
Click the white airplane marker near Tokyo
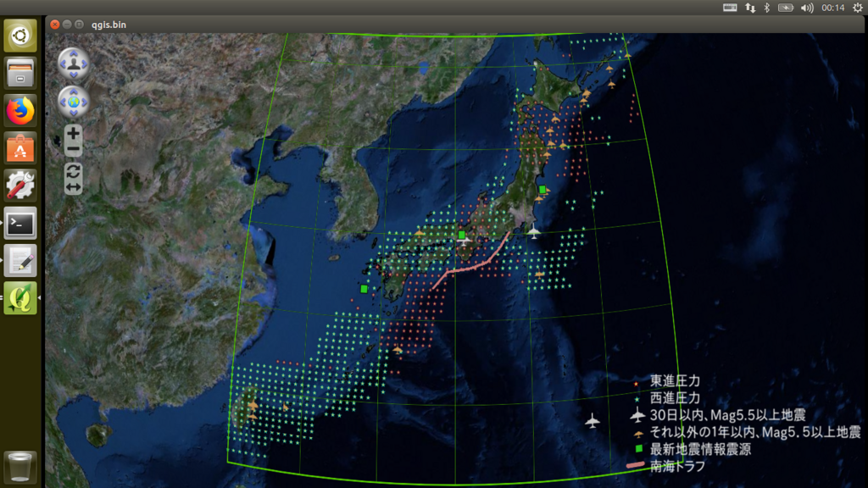pos(533,232)
